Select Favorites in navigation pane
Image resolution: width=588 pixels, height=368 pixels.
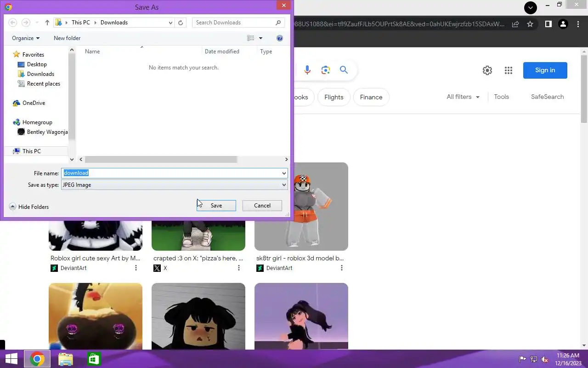click(33, 55)
